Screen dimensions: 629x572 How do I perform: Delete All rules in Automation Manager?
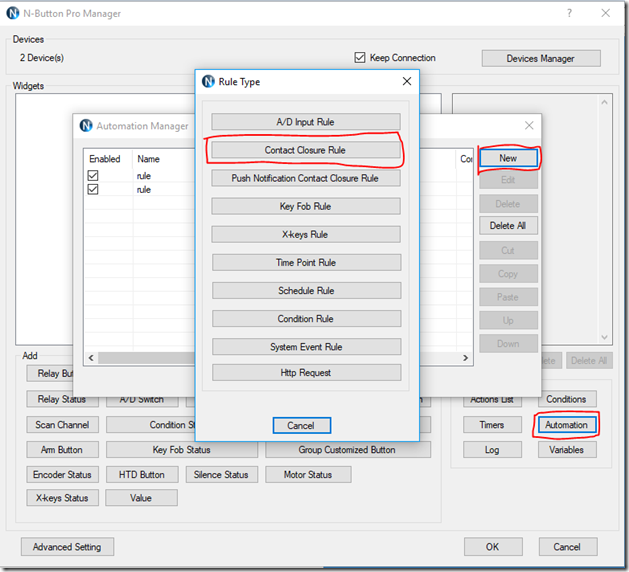(x=508, y=225)
